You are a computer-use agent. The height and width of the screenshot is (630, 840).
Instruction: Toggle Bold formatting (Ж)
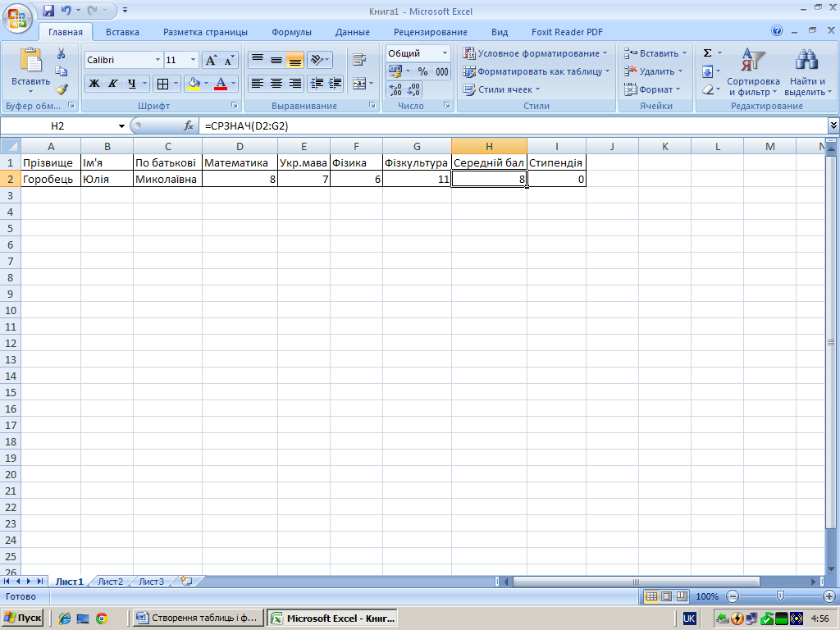(94, 84)
